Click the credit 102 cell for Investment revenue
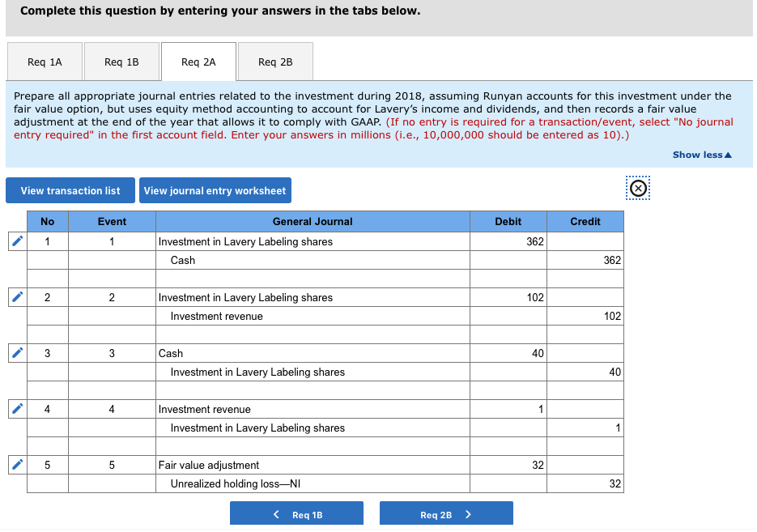Viewport: 757px width, 532px height. (585, 317)
